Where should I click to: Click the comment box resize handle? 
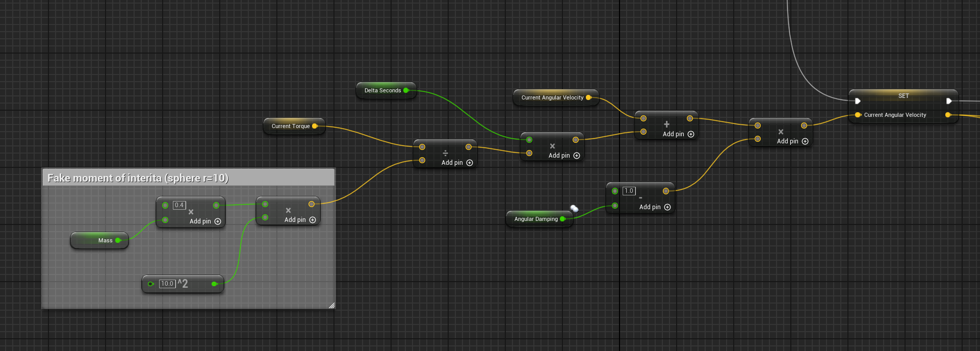(x=331, y=305)
